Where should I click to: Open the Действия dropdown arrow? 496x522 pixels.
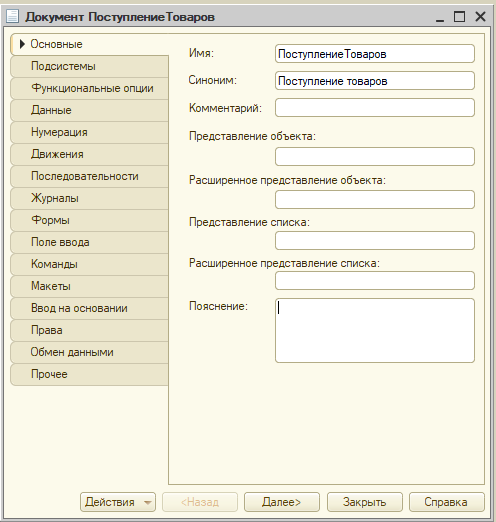pos(148,502)
